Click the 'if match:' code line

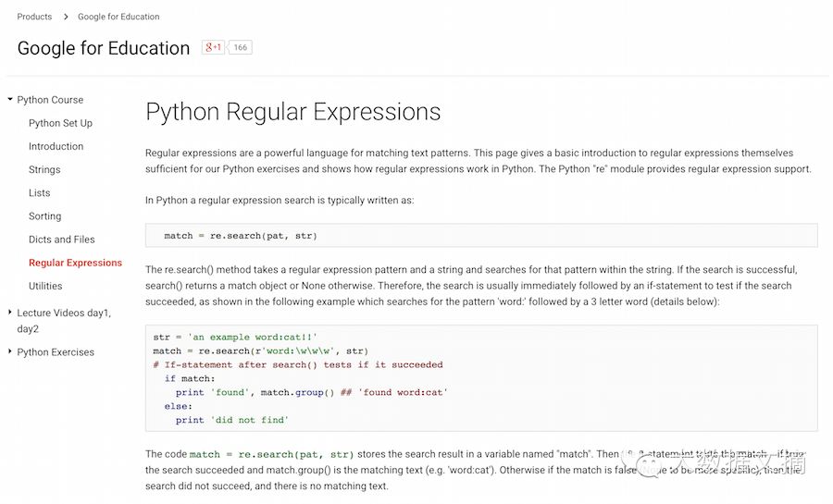[x=190, y=378]
